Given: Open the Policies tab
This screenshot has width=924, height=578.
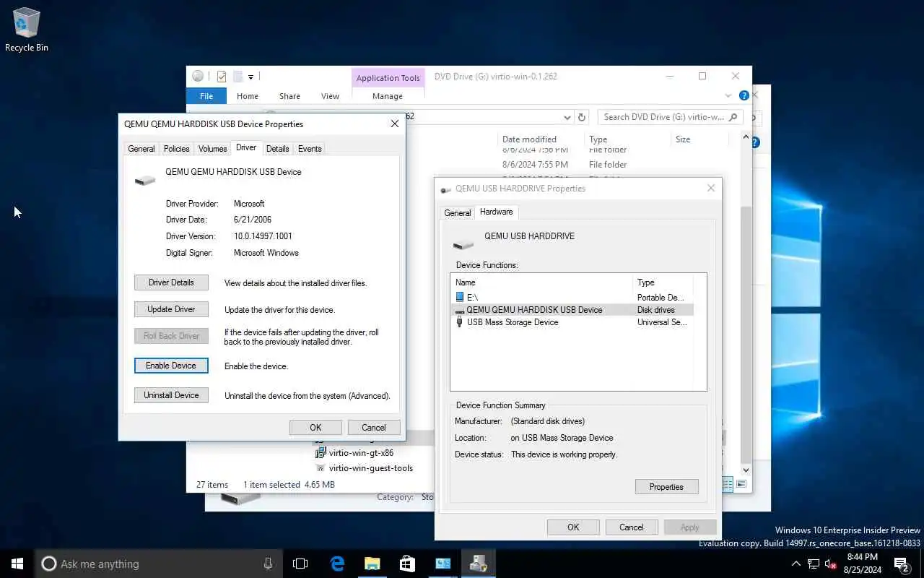Looking at the screenshot, I should (176, 149).
